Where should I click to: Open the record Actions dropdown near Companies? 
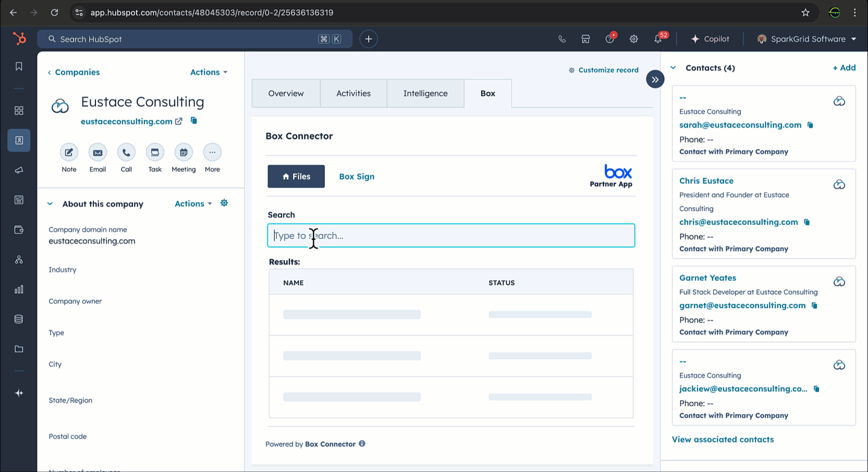(x=209, y=72)
